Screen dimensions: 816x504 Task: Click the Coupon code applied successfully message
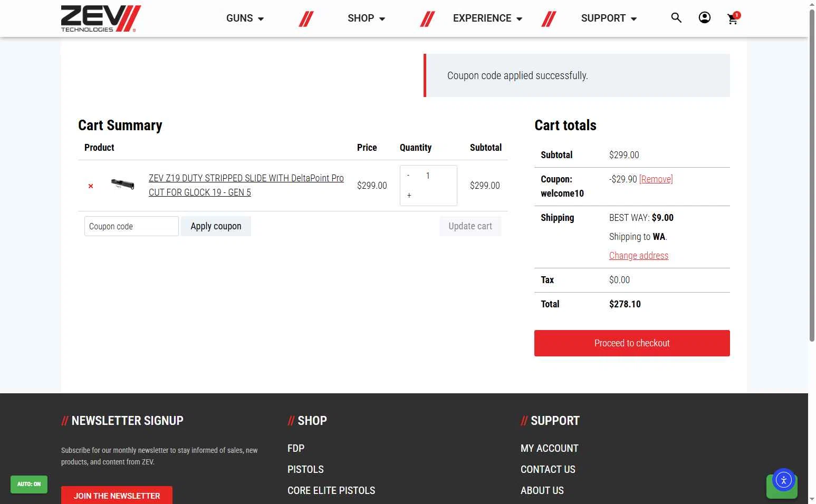coord(517,75)
